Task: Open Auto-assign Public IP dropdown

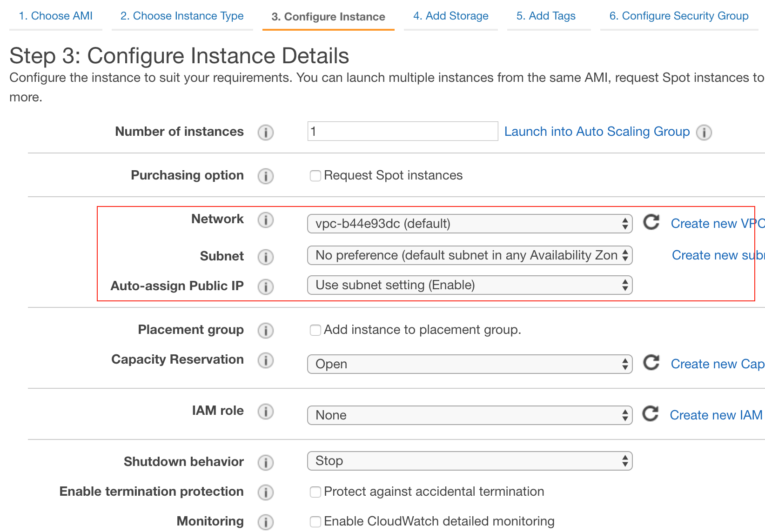Action: (470, 285)
